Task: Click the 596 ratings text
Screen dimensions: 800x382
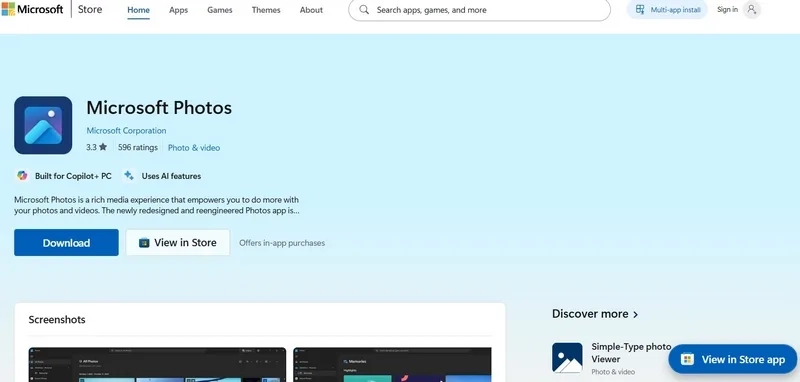Action: (138, 147)
